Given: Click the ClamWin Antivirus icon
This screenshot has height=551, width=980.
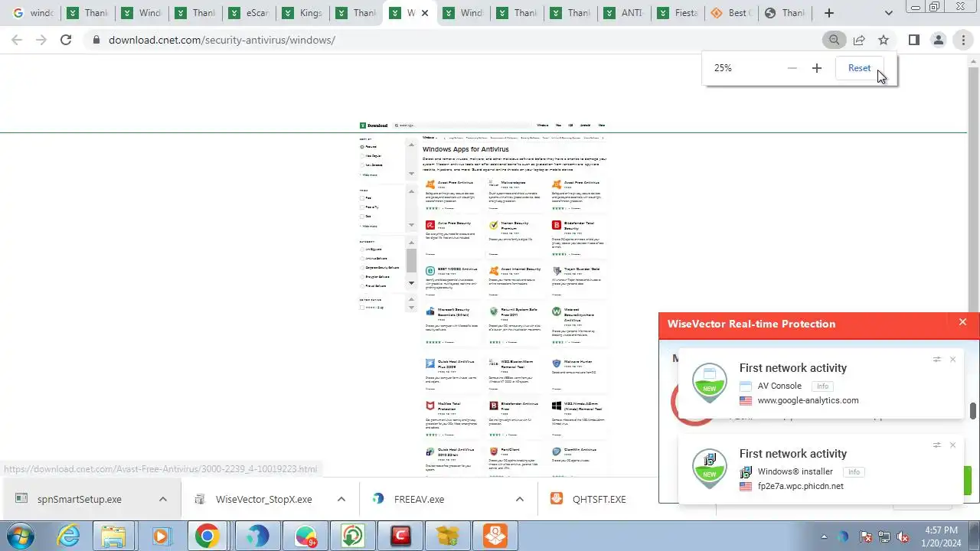Looking at the screenshot, I should [557, 452].
